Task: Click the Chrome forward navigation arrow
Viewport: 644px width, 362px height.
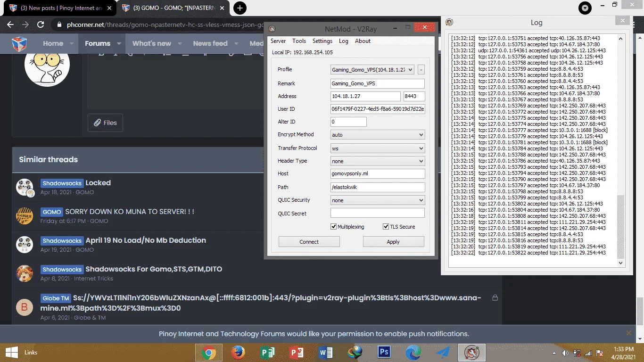Action: click(25, 25)
